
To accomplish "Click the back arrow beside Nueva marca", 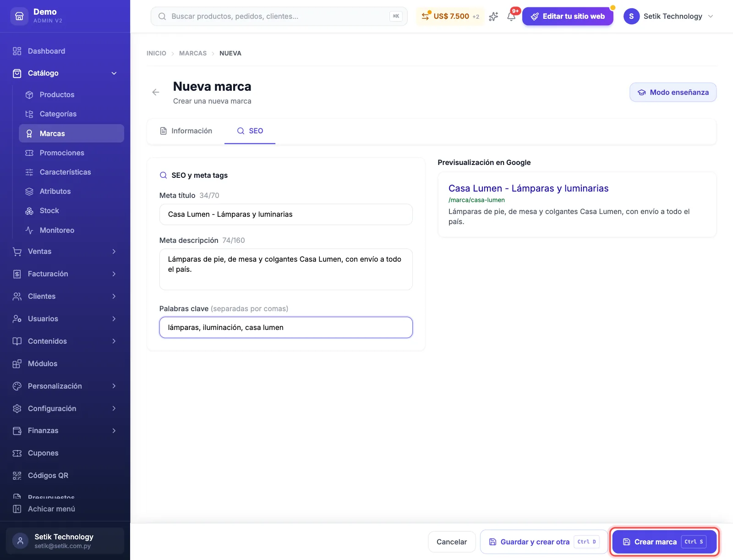I will [156, 92].
